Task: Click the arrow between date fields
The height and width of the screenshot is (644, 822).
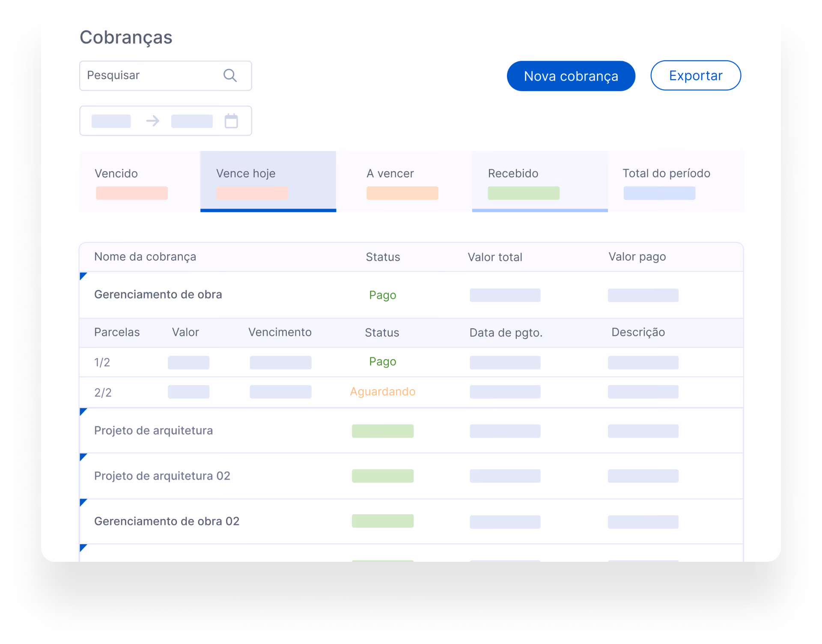Action: 152,121
